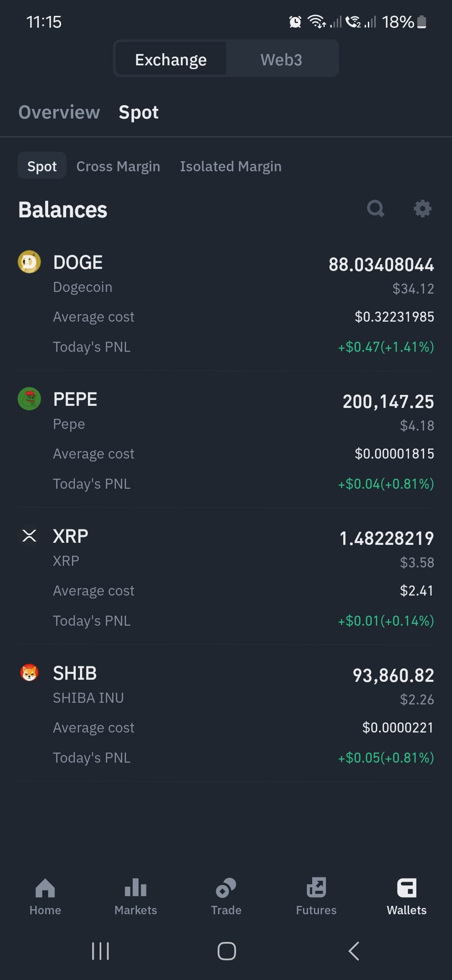
Task: Open Markets from bottom navigation
Action: 136,896
